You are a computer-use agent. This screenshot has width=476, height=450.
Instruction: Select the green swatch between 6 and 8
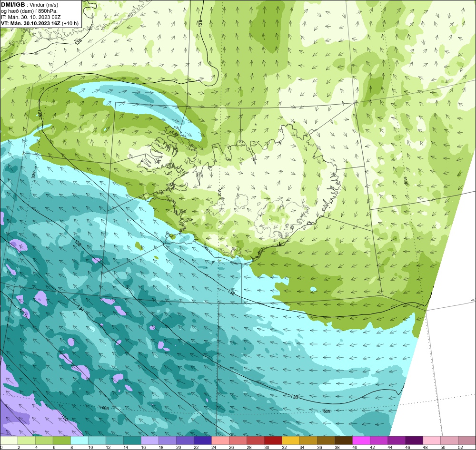coord(62,440)
